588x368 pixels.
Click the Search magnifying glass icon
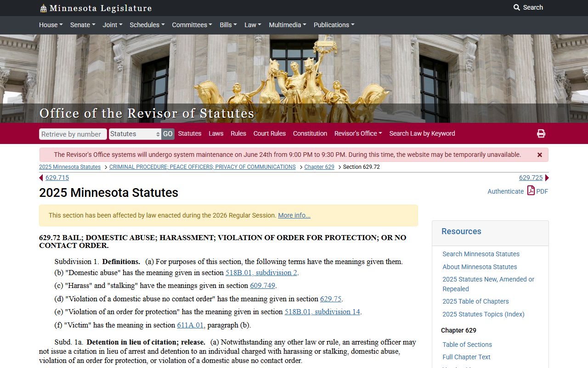click(x=517, y=7)
